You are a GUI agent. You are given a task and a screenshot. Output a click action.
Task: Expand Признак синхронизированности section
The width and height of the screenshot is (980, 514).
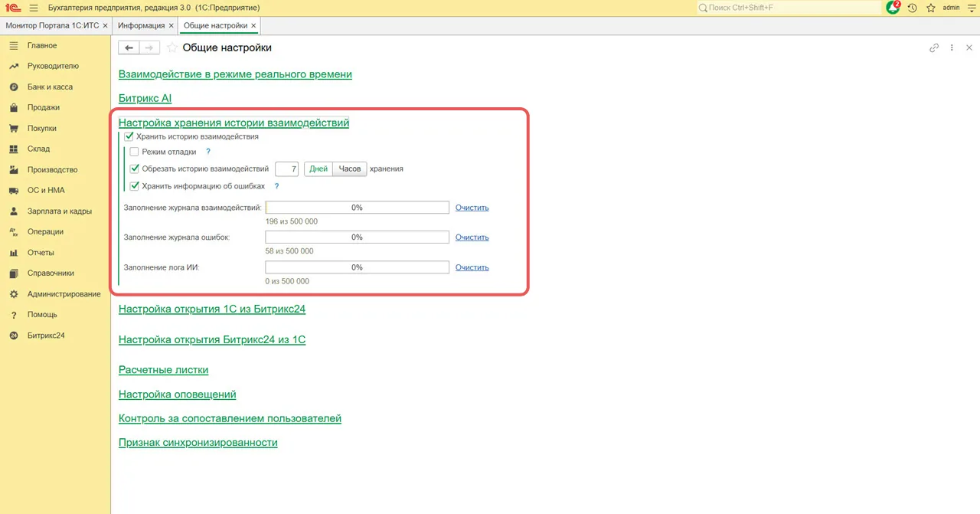click(x=198, y=442)
